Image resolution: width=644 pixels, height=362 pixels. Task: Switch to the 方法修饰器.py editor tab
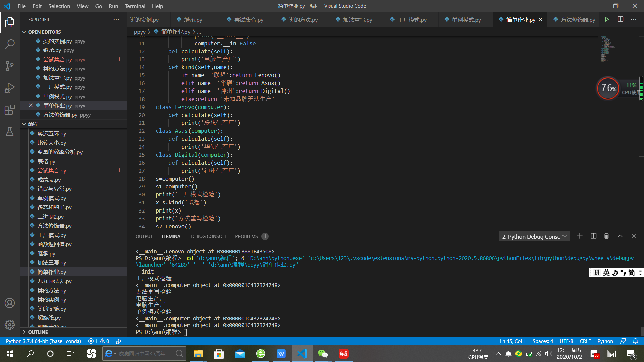[574, 20]
